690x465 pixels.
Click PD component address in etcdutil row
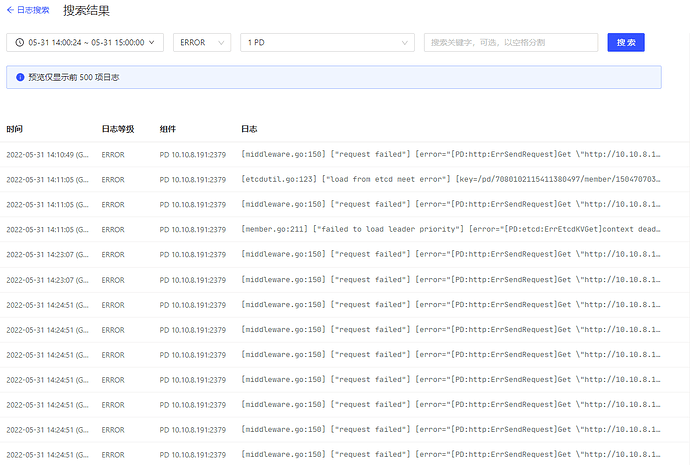coord(192,180)
